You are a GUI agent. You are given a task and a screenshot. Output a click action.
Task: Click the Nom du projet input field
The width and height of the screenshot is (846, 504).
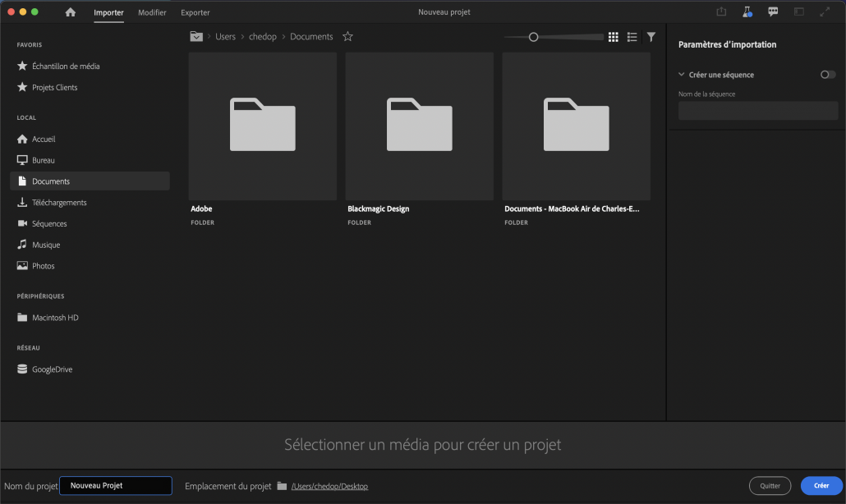click(x=116, y=486)
